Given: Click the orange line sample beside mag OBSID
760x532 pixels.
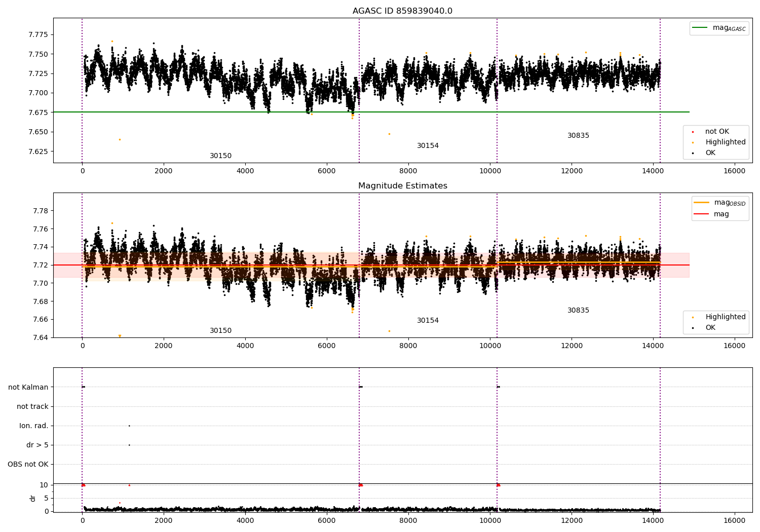Looking at the screenshot, I should tap(701, 203).
